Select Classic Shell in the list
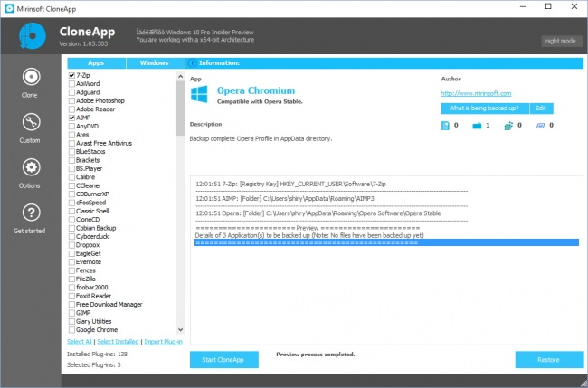 [92, 211]
